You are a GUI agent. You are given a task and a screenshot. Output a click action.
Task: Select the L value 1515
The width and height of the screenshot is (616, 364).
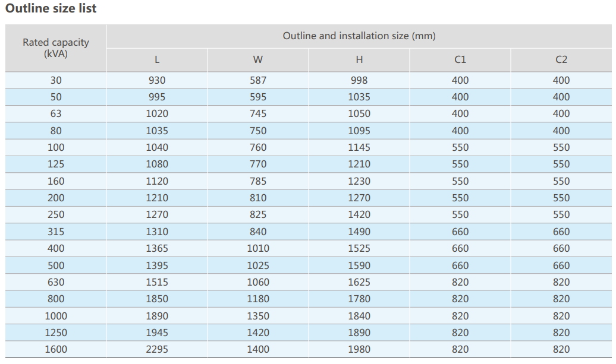point(157,282)
